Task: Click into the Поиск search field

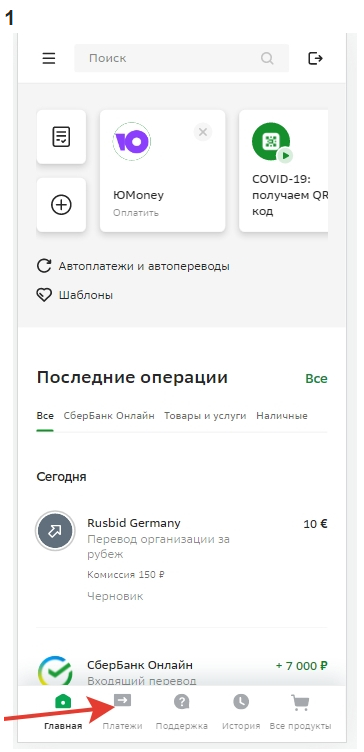Action: click(x=181, y=59)
